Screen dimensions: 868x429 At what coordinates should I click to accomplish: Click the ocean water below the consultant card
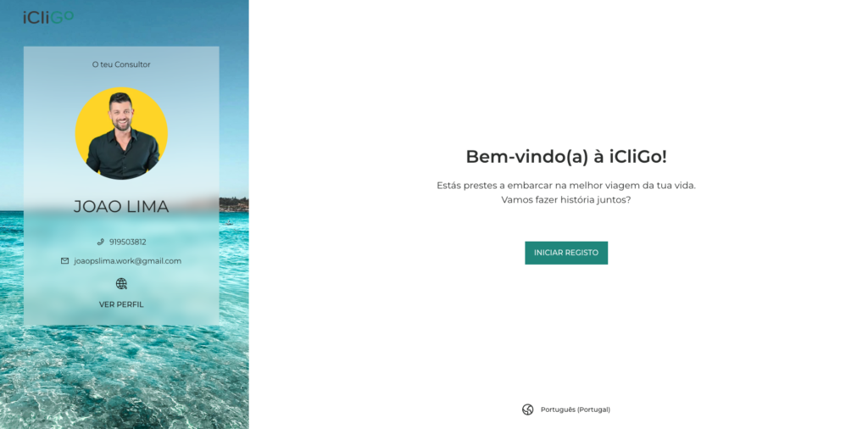click(x=122, y=376)
